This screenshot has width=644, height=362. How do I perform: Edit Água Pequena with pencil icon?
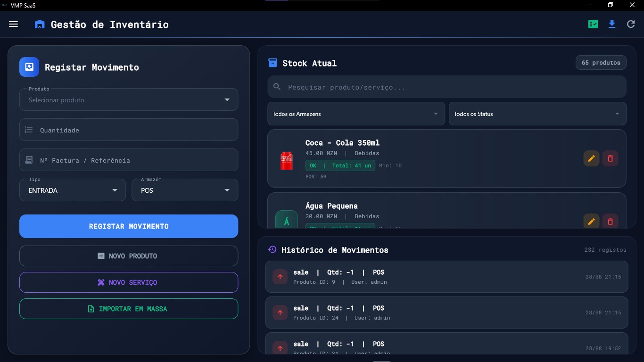pos(592,221)
